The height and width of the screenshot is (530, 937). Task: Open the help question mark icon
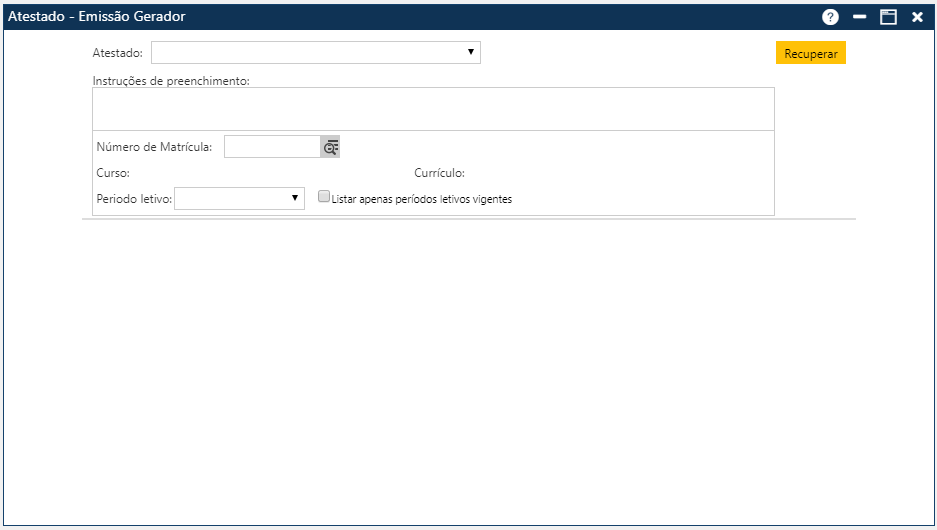pos(830,17)
